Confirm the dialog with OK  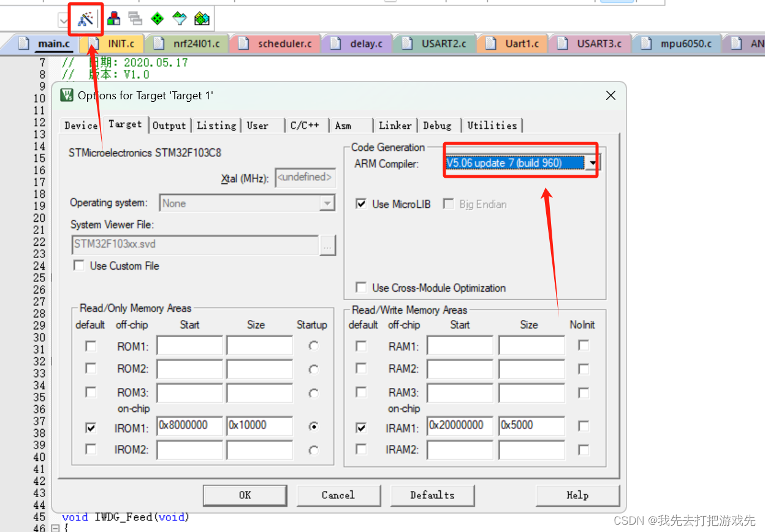[x=245, y=495]
